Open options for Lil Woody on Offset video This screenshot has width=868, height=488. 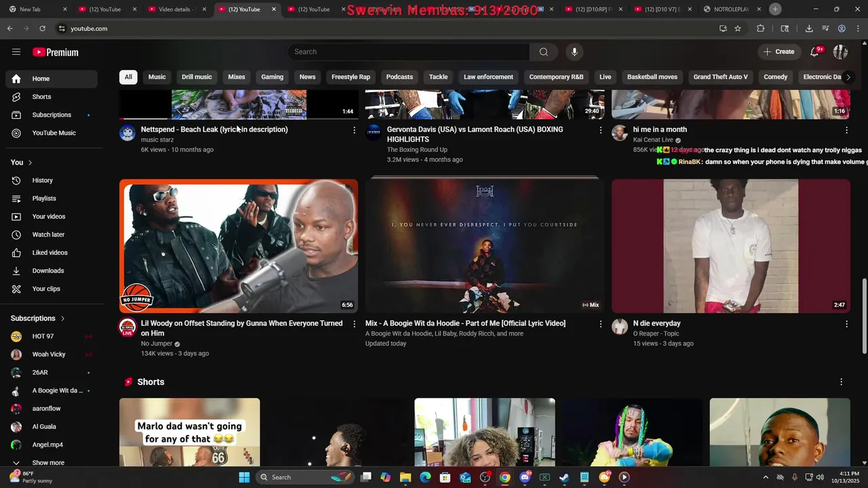click(x=354, y=324)
